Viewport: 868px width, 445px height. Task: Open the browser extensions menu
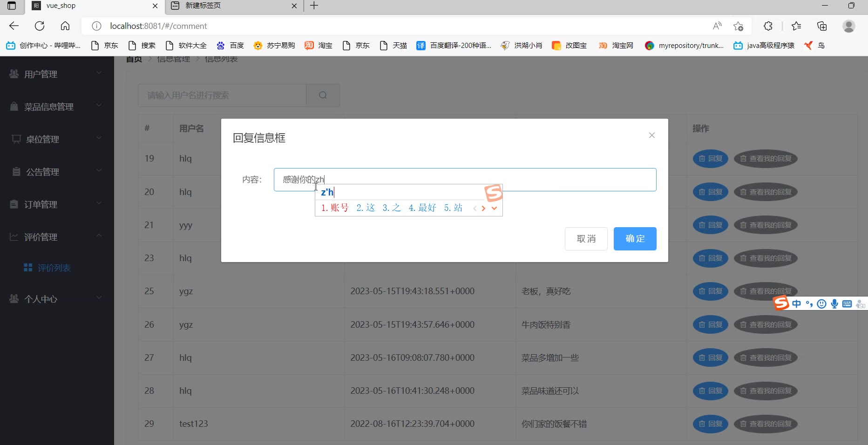click(x=768, y=26)
